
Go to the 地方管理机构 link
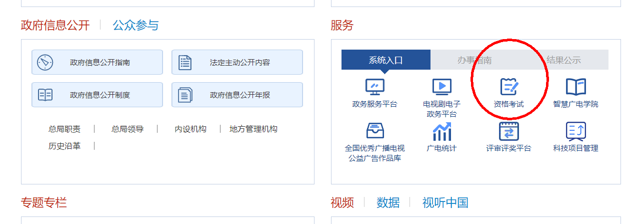click(x=253, y=129)
